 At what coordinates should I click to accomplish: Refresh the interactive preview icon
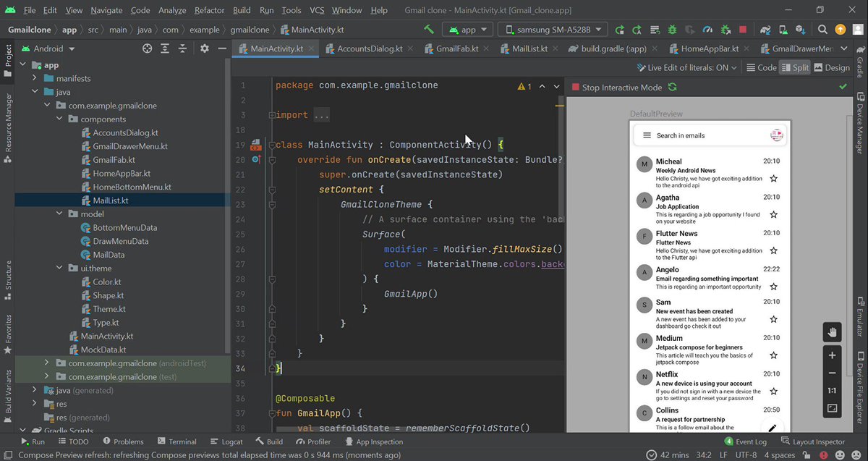pos(673,87)
